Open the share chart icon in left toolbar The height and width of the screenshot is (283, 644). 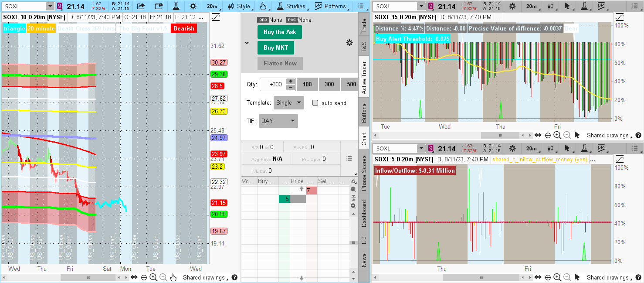coord(141,6)
